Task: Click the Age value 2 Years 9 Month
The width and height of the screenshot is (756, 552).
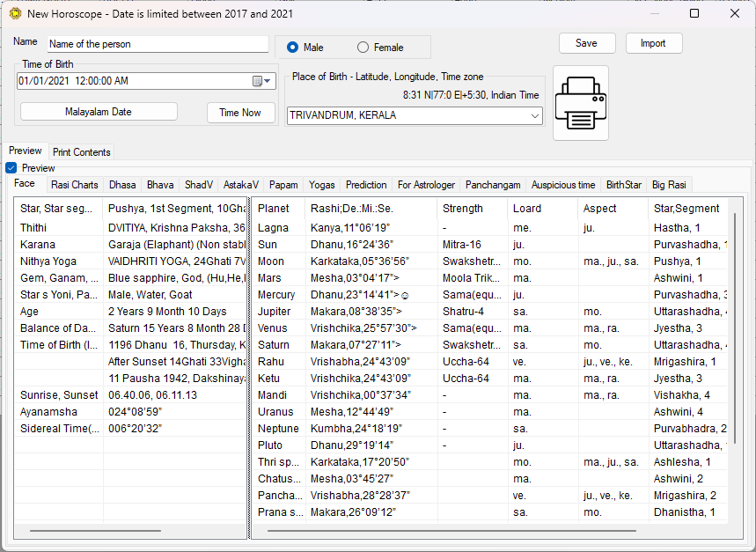Action: tap(167, 312)
